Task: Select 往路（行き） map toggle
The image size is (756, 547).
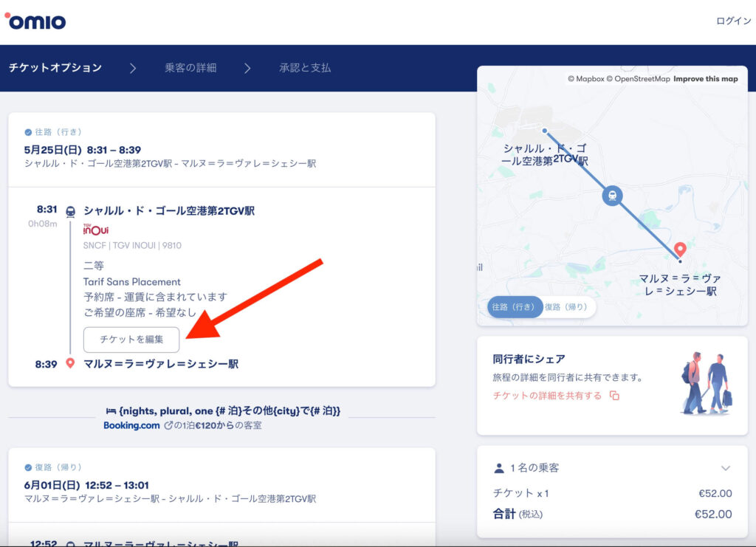Action: pos(514,306)
